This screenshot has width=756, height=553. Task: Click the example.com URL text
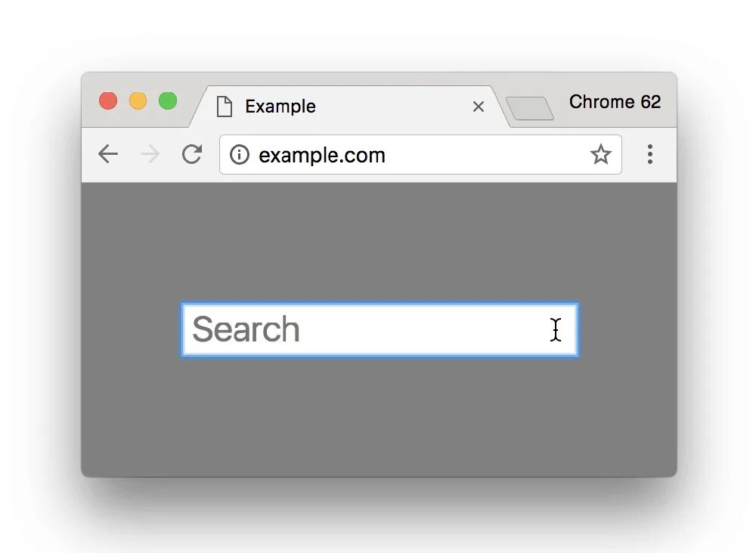click(322, 155)
